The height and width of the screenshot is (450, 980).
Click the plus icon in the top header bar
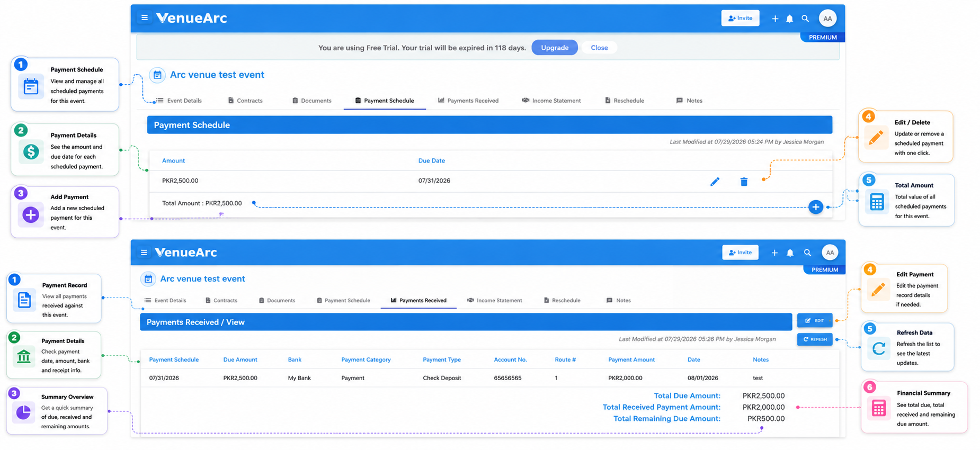click(775, 19)
